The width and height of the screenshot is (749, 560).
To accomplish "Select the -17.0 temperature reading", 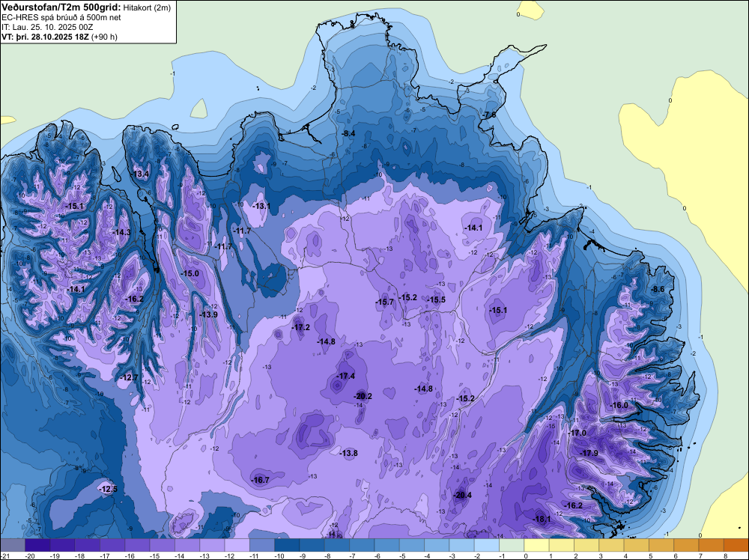I will [577, 433].
